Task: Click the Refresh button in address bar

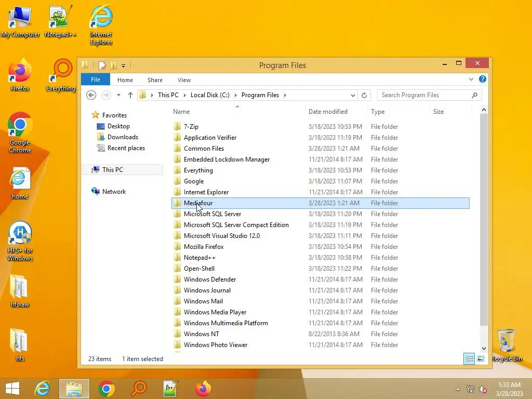Action: [x=364, y=96]
